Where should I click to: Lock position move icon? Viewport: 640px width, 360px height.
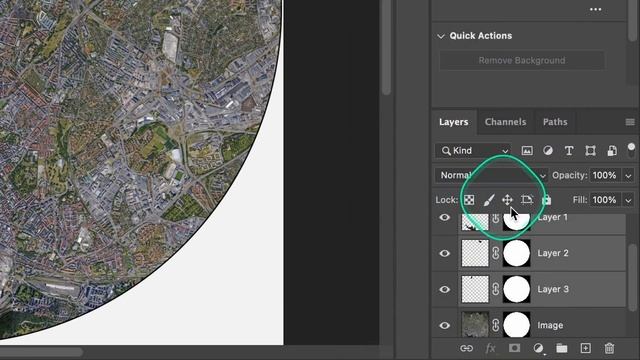click(507, 200)
